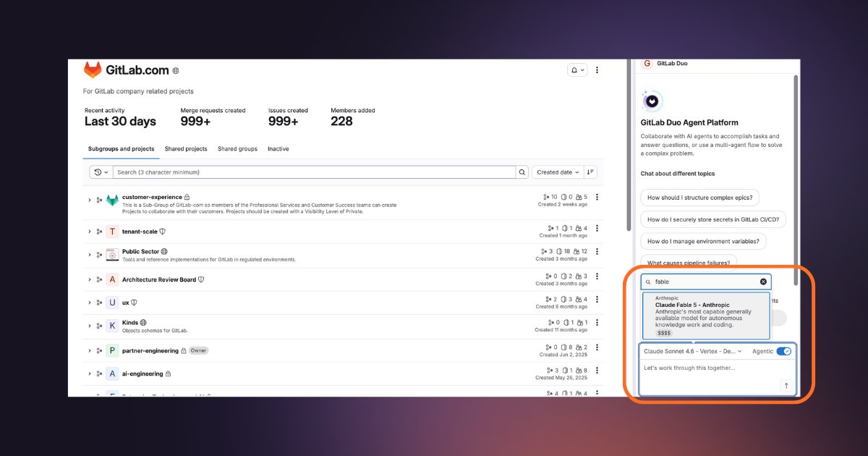Open the Public Sector group link
This screenshot has width=868, height=456.
click(140, 251)
